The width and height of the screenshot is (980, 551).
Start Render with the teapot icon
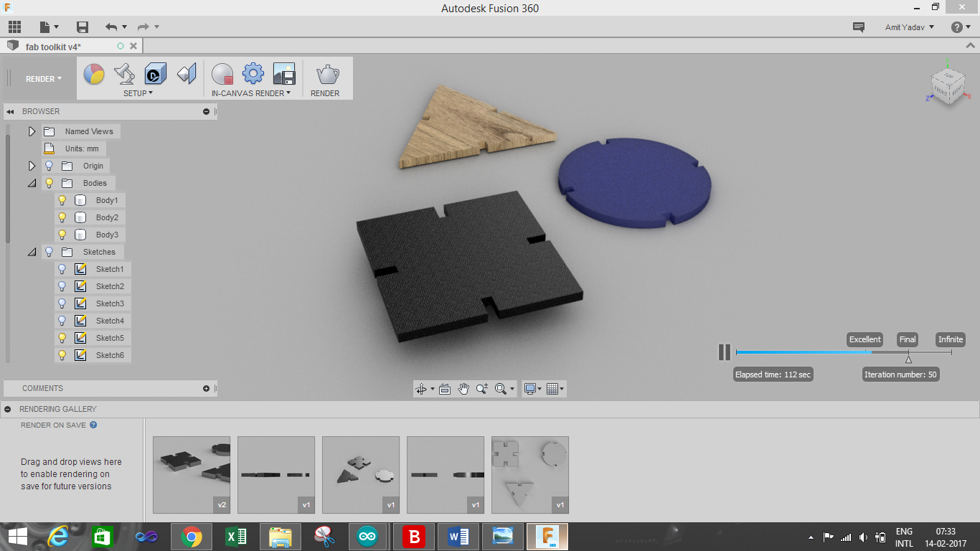(327, 73)
